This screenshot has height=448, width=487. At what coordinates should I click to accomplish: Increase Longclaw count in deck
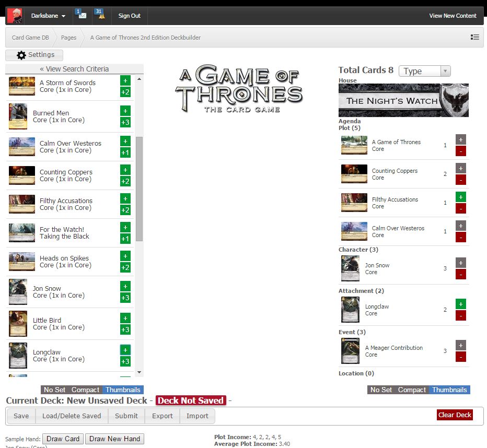460,304
